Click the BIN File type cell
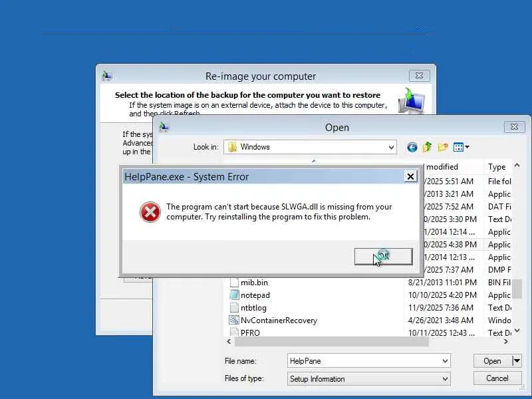Screen dimensions: 532x399 [x=499, y=283]
